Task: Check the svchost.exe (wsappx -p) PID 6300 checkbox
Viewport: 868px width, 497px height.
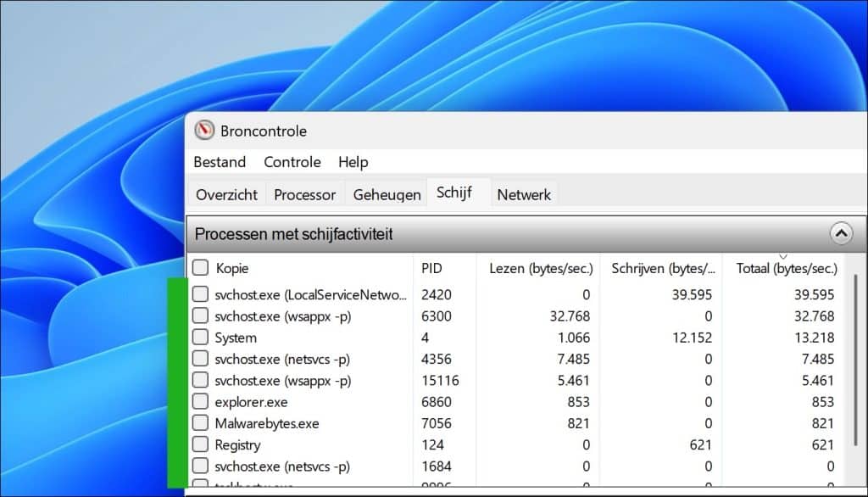Action: (200, 316)
